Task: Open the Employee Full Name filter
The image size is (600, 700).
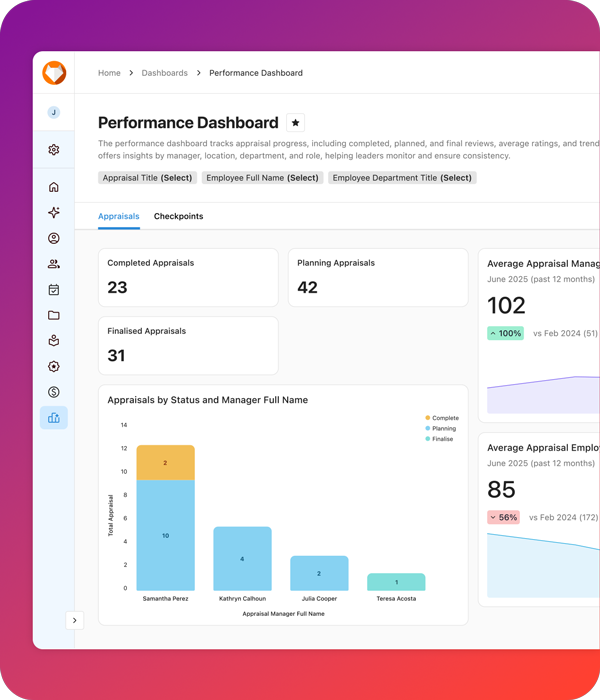Action: tap(262, 178)
